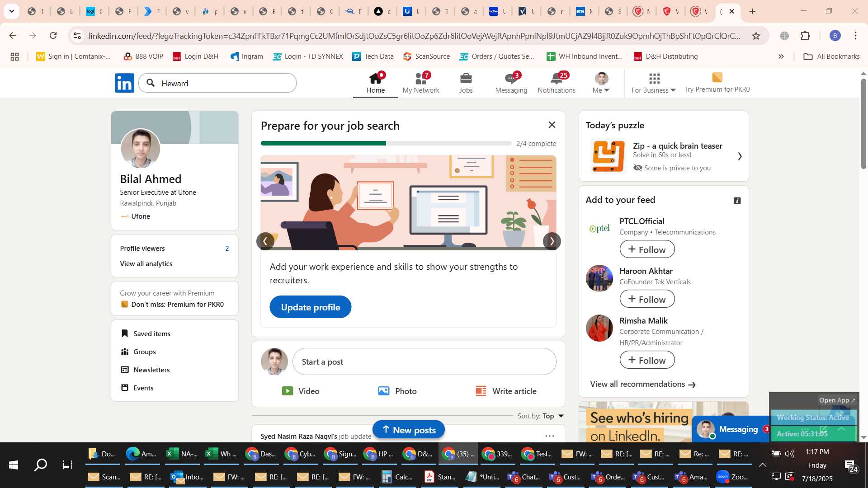Open the Zip puzzle chevron arrow
The image size is (868, 488).
[740, 156]
